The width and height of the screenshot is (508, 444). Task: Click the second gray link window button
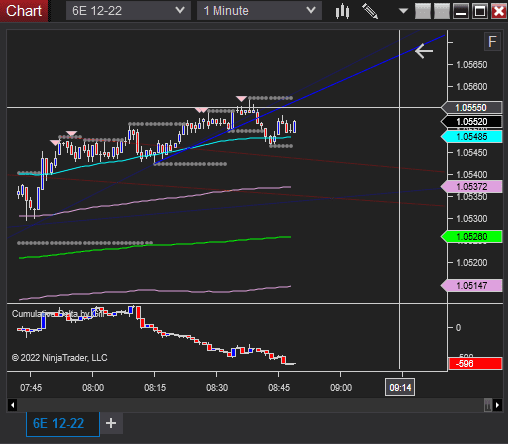click(442, 11)
